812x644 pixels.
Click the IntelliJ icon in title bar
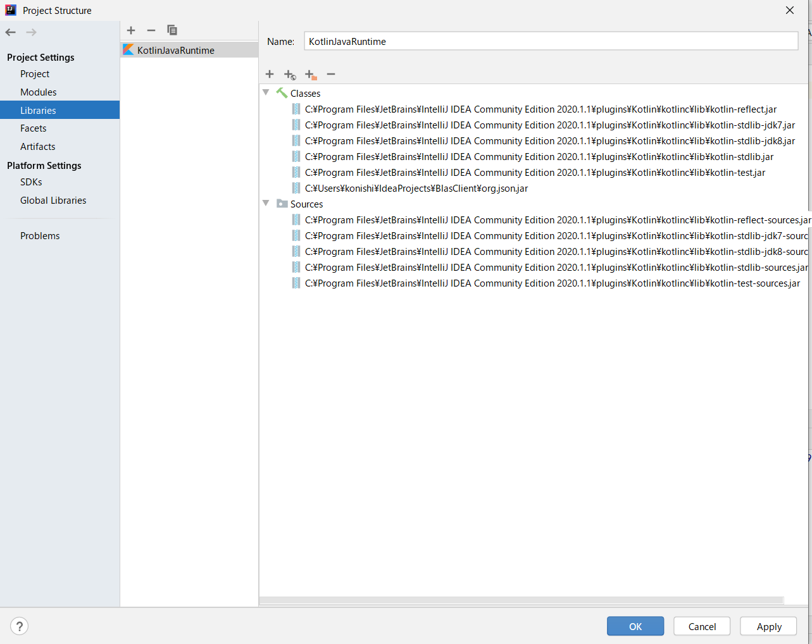click(11, 10)
